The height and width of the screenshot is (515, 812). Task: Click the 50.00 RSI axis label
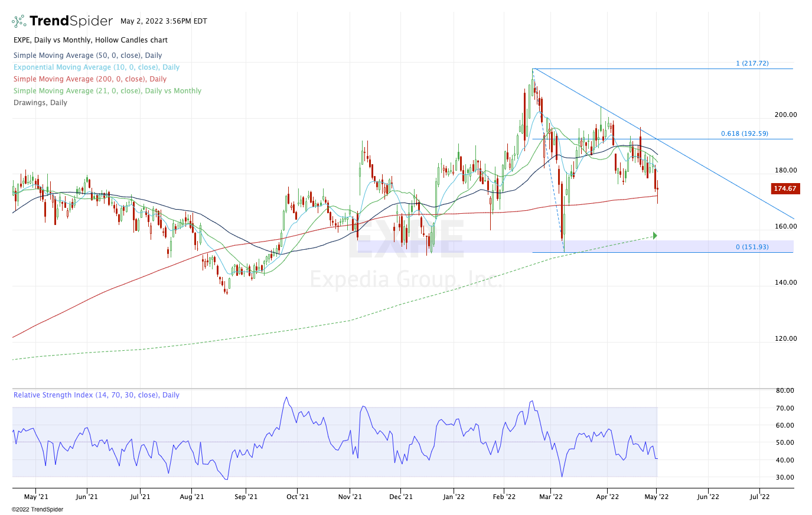785,442
